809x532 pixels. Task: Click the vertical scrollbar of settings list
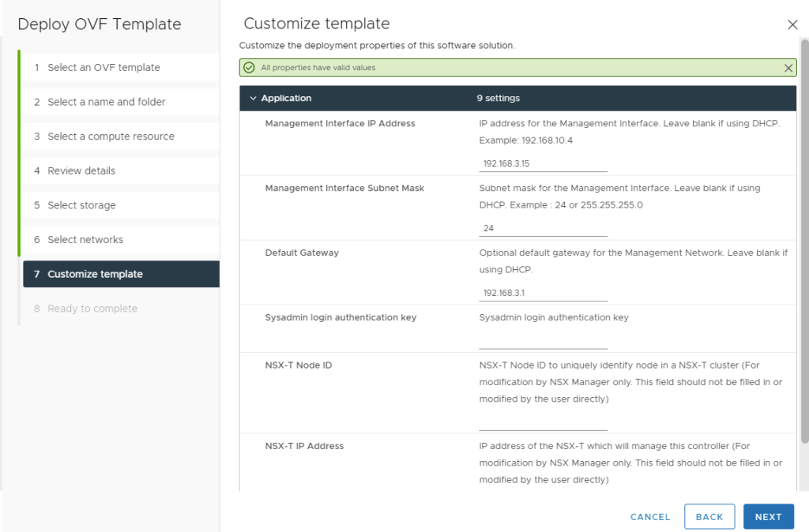[x=804, y=237]
